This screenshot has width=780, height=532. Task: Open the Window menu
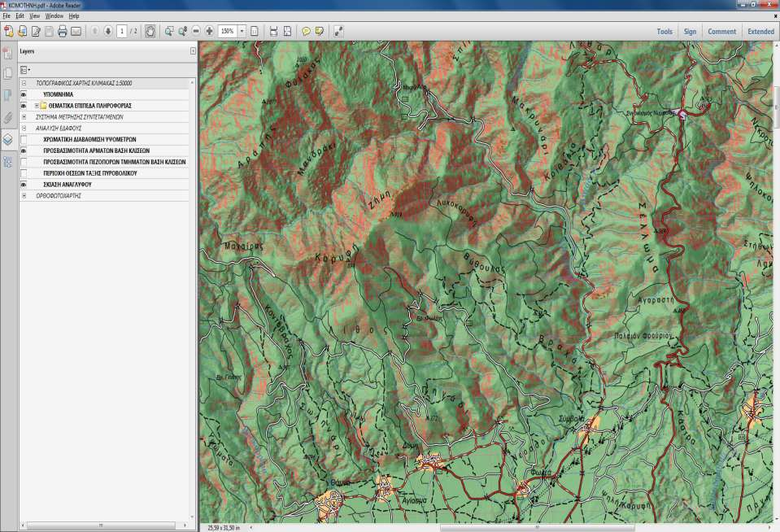coord(54,16)
